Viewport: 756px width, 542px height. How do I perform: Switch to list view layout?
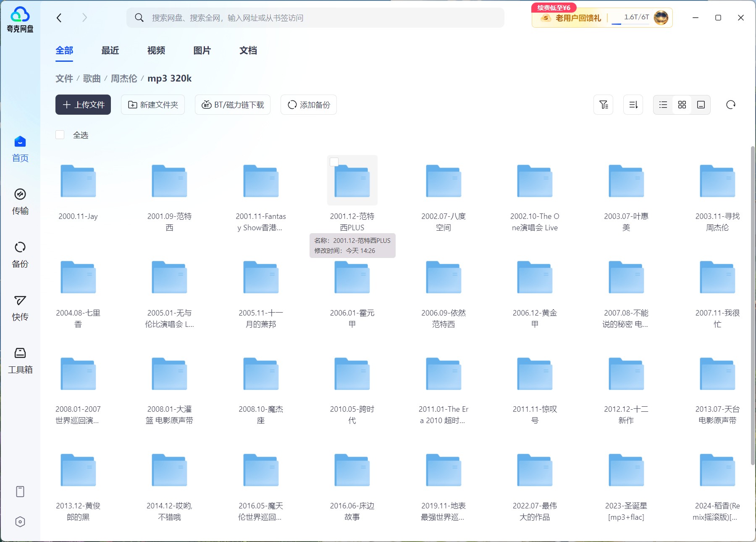pos(663,105)
